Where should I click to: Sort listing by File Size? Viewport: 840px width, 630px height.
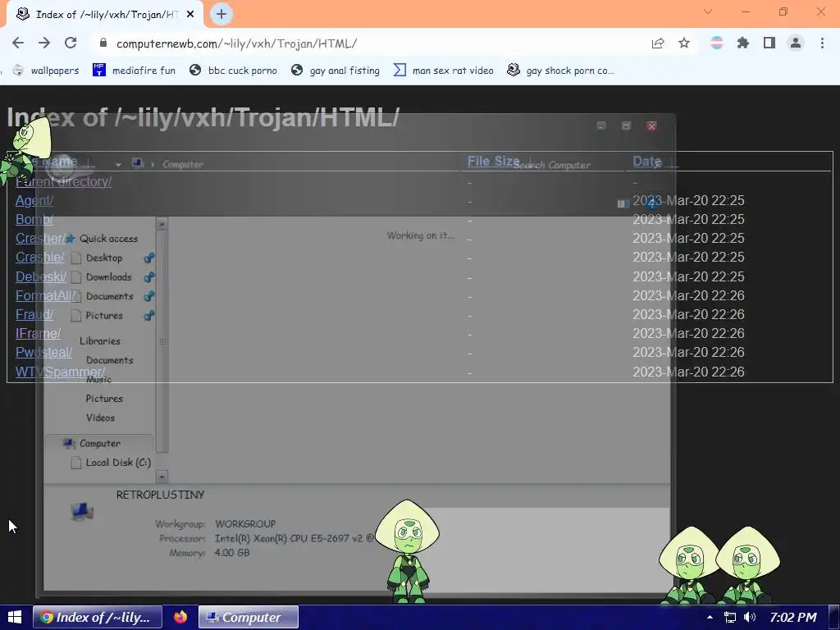[493, 162]
